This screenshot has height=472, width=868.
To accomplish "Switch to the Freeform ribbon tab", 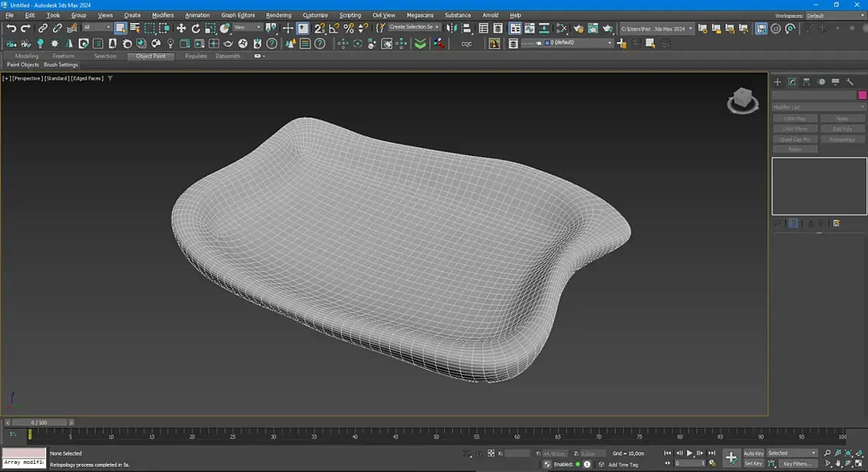I will 63,56.
